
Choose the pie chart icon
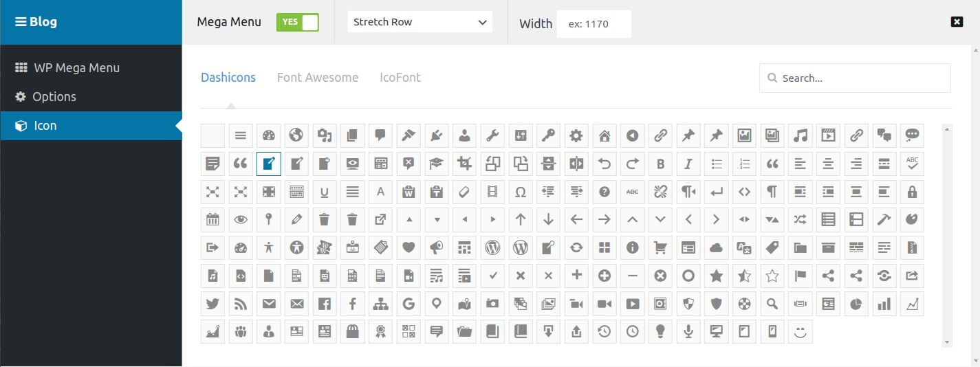click(856, 304)
